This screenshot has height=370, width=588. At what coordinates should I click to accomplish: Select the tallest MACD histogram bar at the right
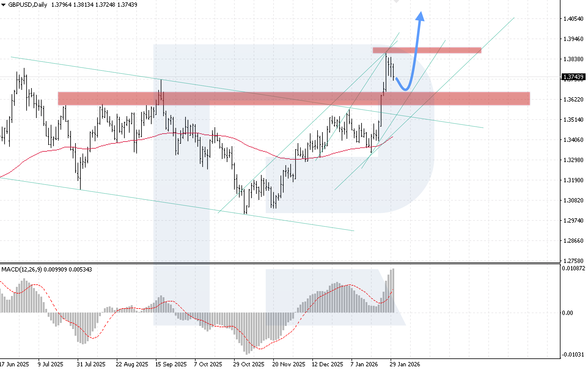point(393,290)
